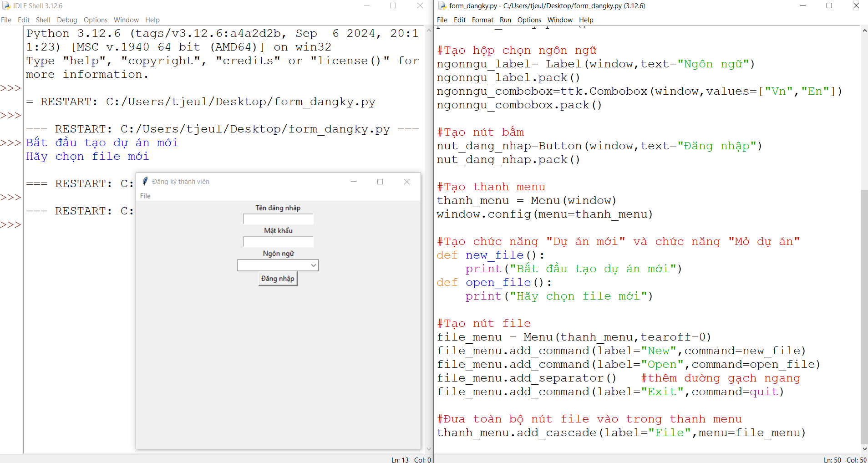Click the '#Tạo thanh menu' comment line
The image size is (868, 463).
491,187
